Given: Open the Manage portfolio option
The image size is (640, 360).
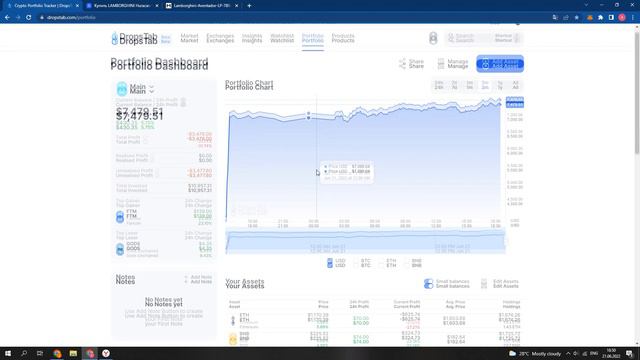Looking at the screenshot, I should pyautogui.click(x=453, y=63).
